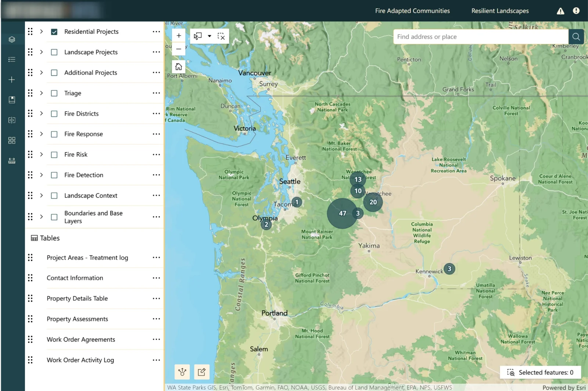Image resolution: width=588 pixels, height=391 pixels.
Task: Search with the magnifier button
Action: tap(576, 37)
